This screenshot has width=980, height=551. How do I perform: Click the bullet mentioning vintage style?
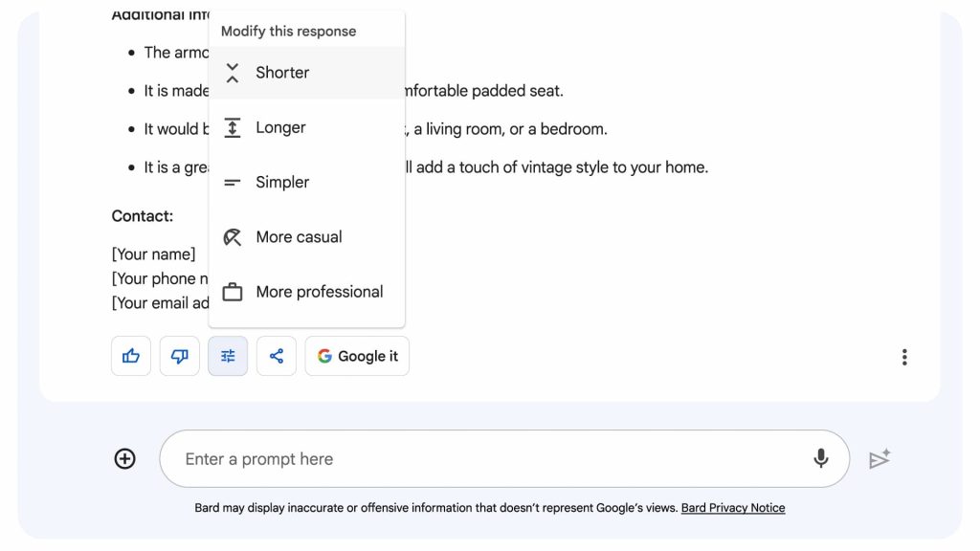coord(555,167)
